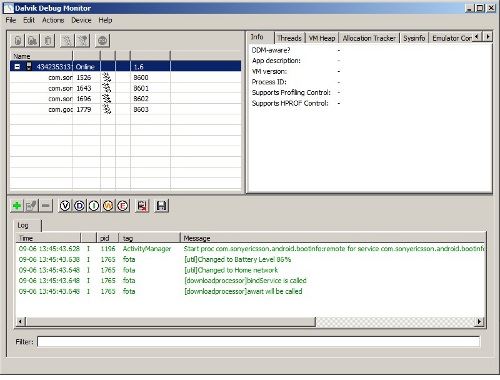Add a new log filter with green plus
500x380 pixels.
17,206
